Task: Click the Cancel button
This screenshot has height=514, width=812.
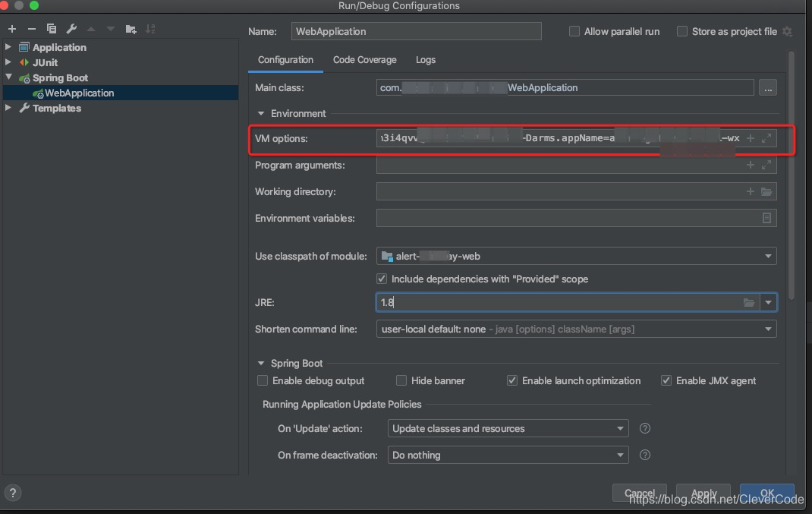Action: (640, 493)
